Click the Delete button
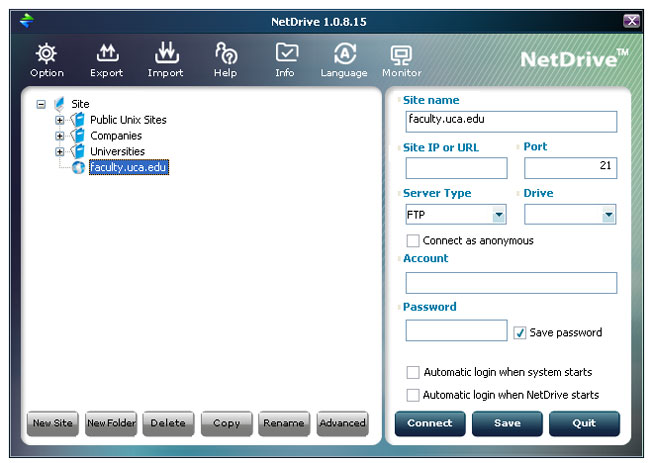This screenshot has height=463, width=653. coord(168,423)
